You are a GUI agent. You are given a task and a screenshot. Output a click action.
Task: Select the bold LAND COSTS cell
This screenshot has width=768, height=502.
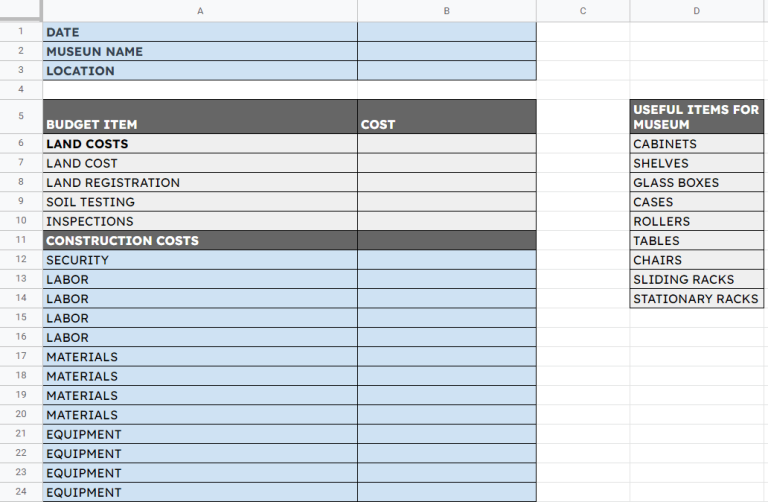click(200, 143)
